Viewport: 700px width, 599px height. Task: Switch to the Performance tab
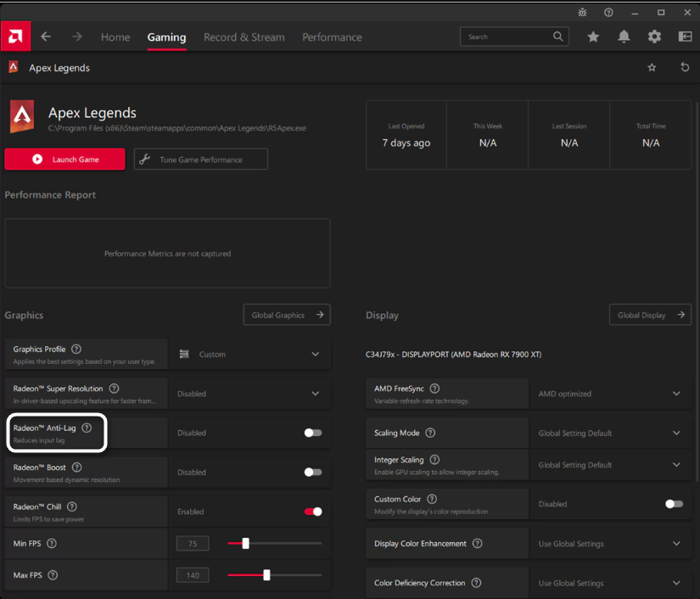332,37
